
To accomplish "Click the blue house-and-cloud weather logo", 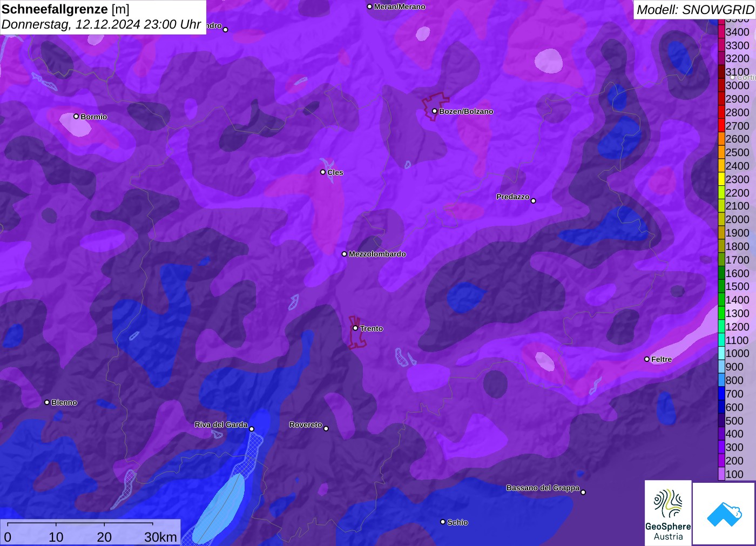I will tap(724, 514).
